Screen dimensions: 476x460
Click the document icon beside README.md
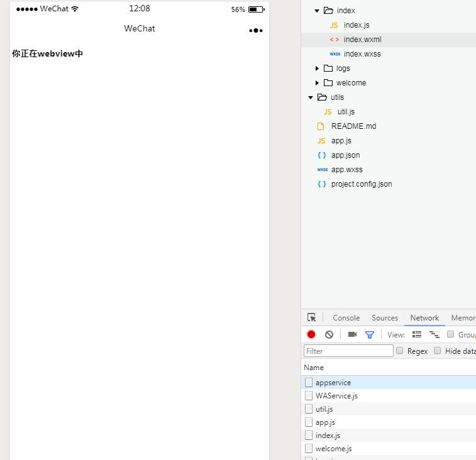click(321, 126)
